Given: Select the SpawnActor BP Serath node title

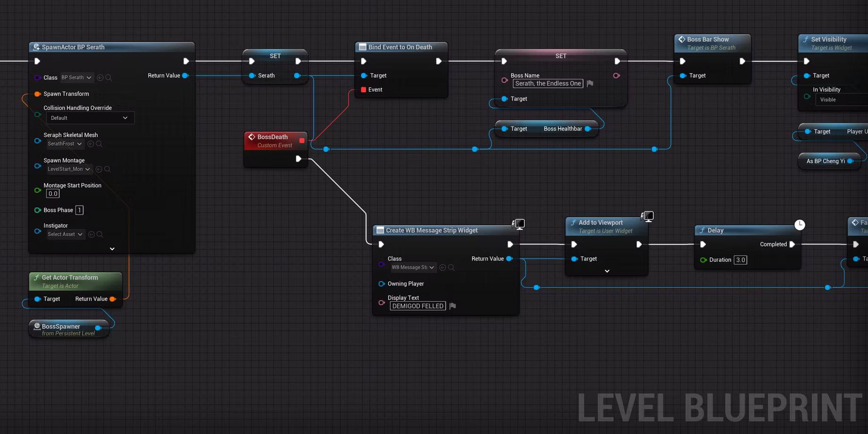Looking at the screenshot, I should tap(73, 47).
